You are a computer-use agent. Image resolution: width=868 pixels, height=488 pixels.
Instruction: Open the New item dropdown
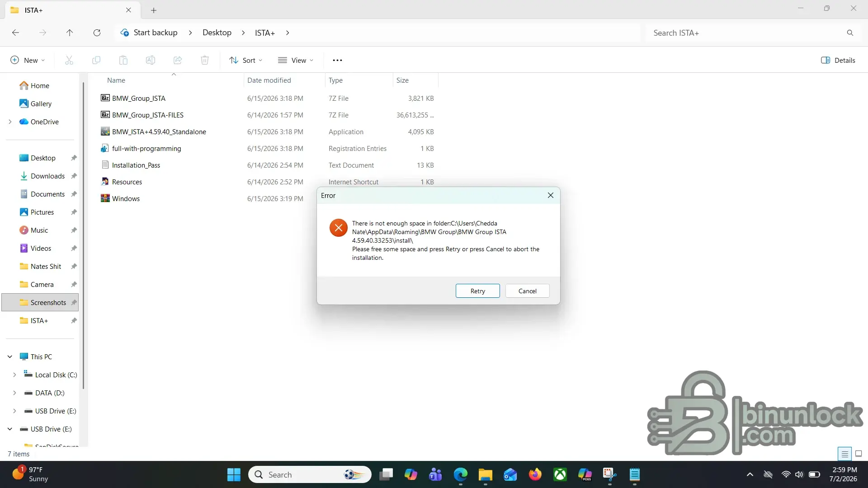click(x=28, y=60)
